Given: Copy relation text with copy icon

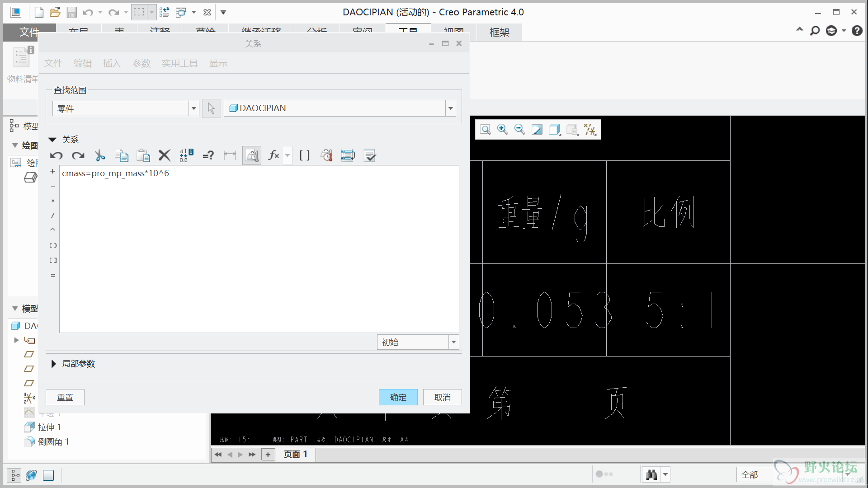Looking at the screenshot, I should click(x=121, y=156).
